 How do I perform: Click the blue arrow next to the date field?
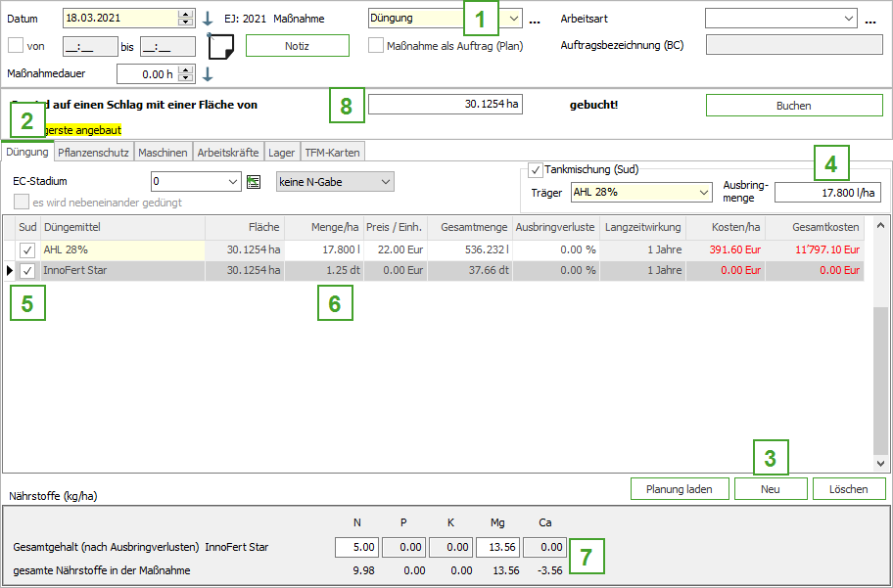[207, 18]
